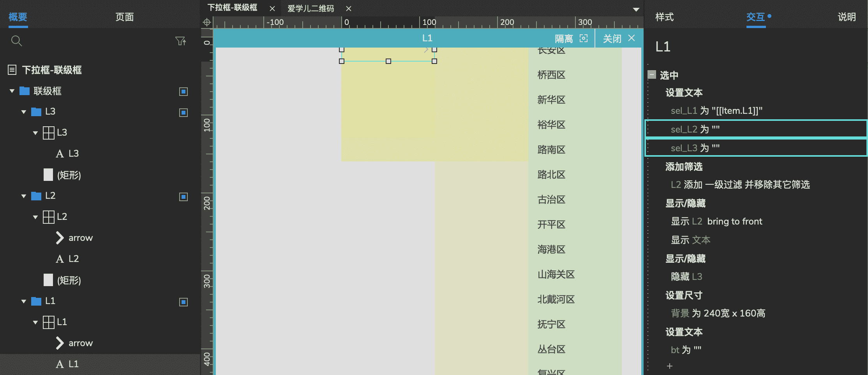The image size is (868, 375).
Task: Select the L1 repeater grid icon
Action: pyautogui.click(x=48, y=322)
